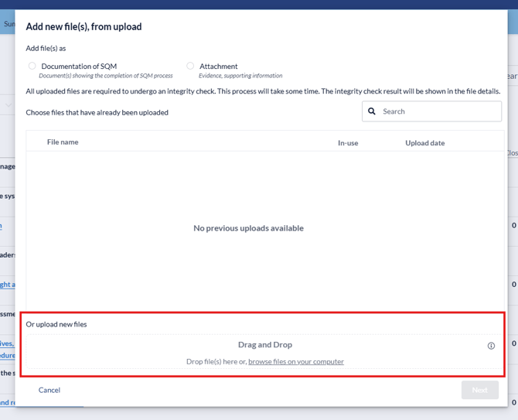This screenshot has width=518, height=420.
Task: Choose the Attachment radio option
Action: (x=190, y=67)
